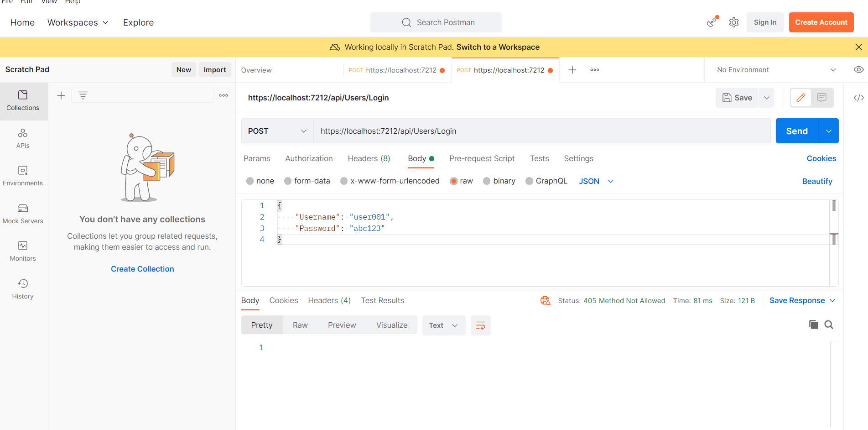Open the JSON format dropdown
This screenshot has width=868, height=430.
(595, 181)
